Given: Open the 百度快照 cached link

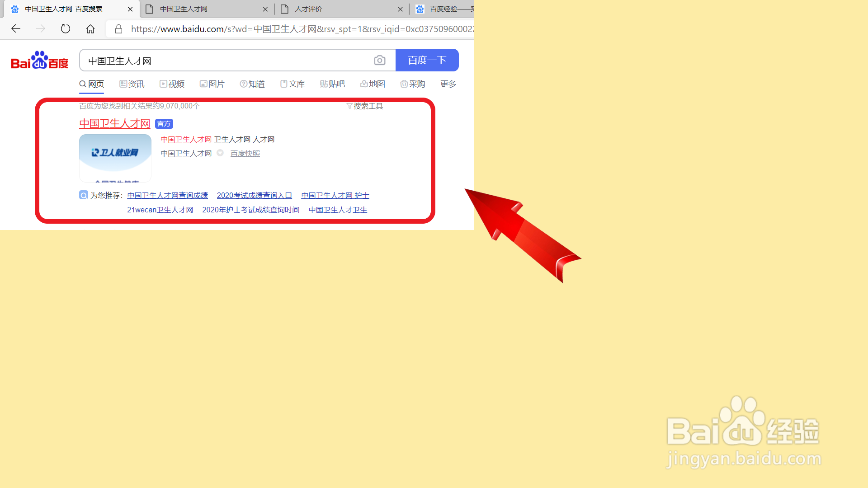Looking at the screenshot, I should point(245,154).
